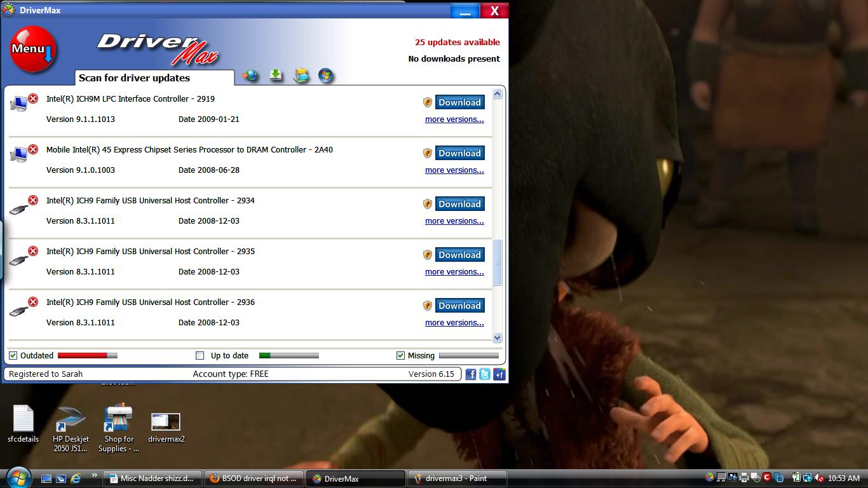The height and width of the screenshot is (488, 868).
Task: Expand the Quick Launch overflow chevron
Action: pos(95,475)
